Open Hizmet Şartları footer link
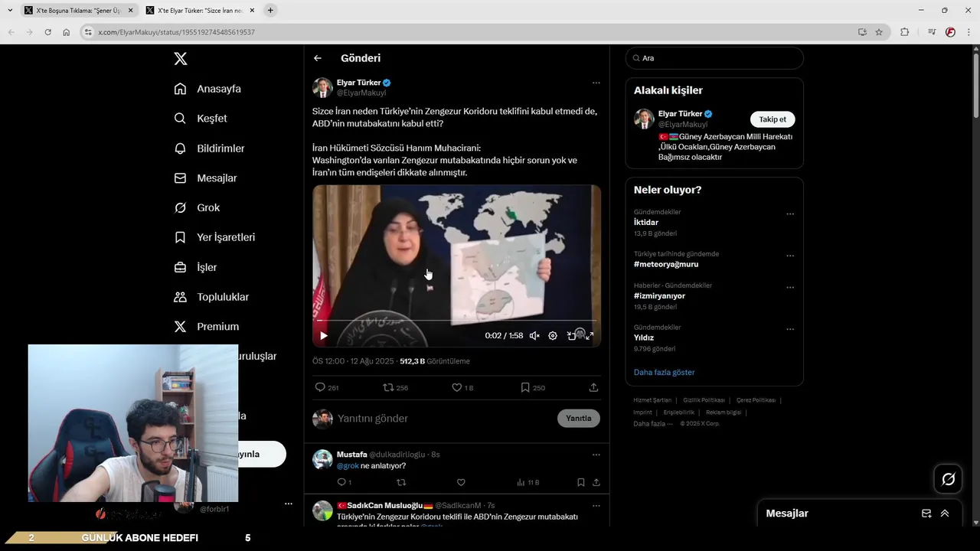The image size is (980, 551). click(x=652, y=400)
